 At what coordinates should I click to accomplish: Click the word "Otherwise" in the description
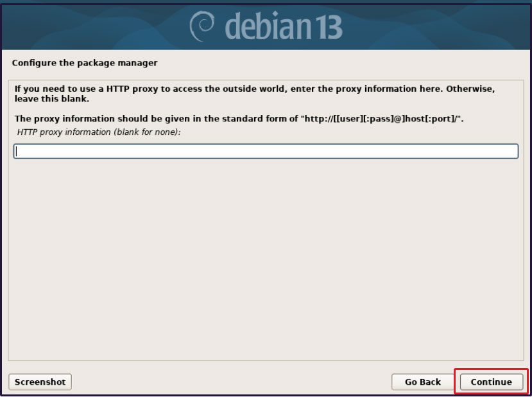470,89
